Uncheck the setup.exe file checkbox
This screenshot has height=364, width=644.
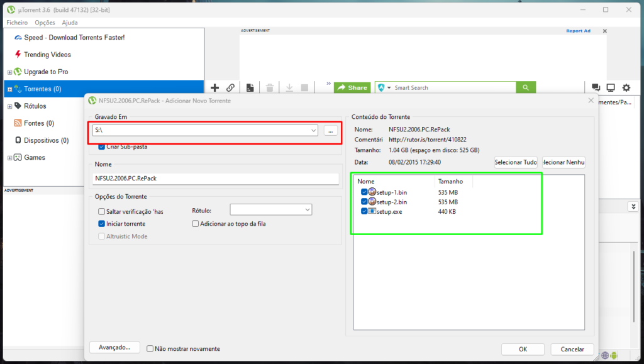[364, 211]
